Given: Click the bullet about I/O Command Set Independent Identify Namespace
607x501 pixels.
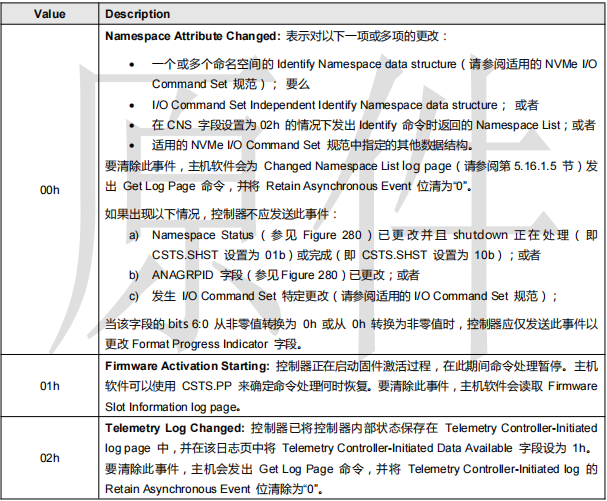Looking at the screenshot, I should [333, 105].
